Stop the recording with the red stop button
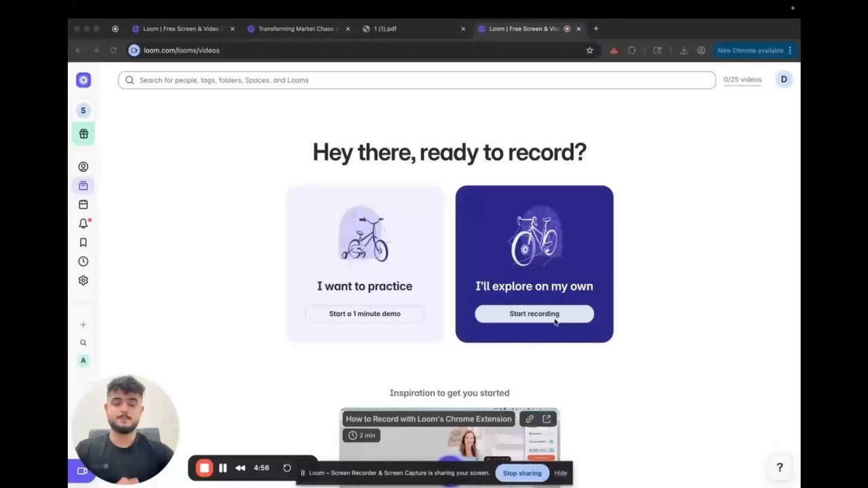 [204, 468]
